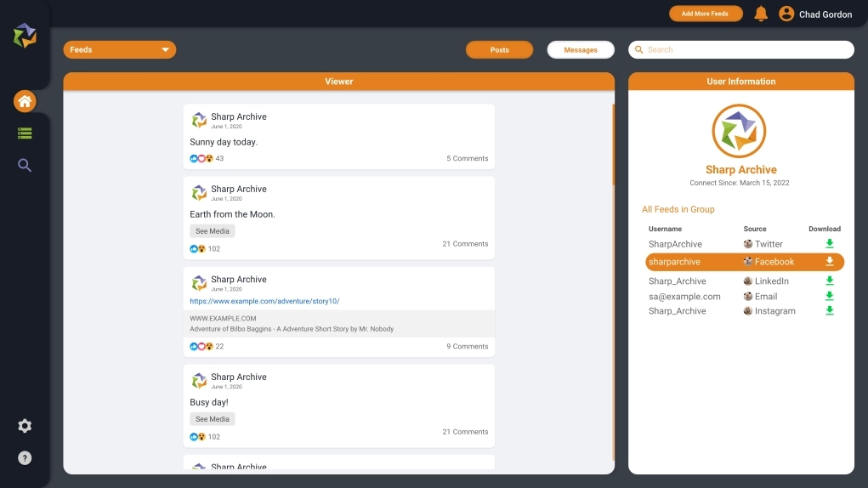Download the Sharp_Archive LinkedIn feed
The height and width of the screenshot is (488, 868).
click(x=829, y=281)
